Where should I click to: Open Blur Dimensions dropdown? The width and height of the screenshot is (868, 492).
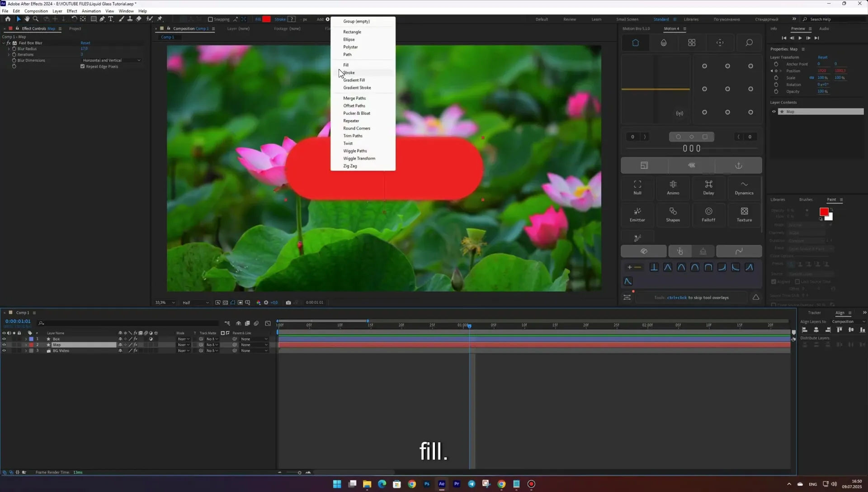click(x=112, y=61)
